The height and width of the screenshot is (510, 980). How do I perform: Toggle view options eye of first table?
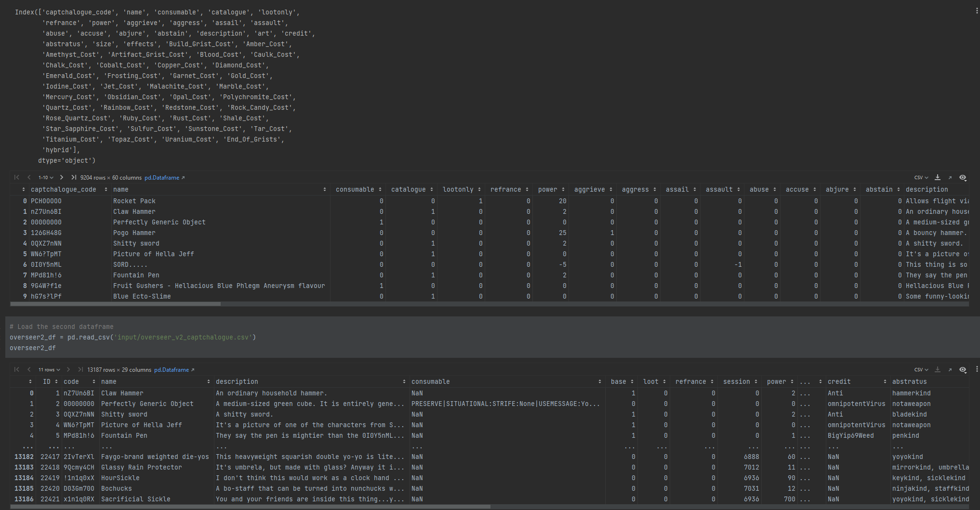[x=963, y=177]
